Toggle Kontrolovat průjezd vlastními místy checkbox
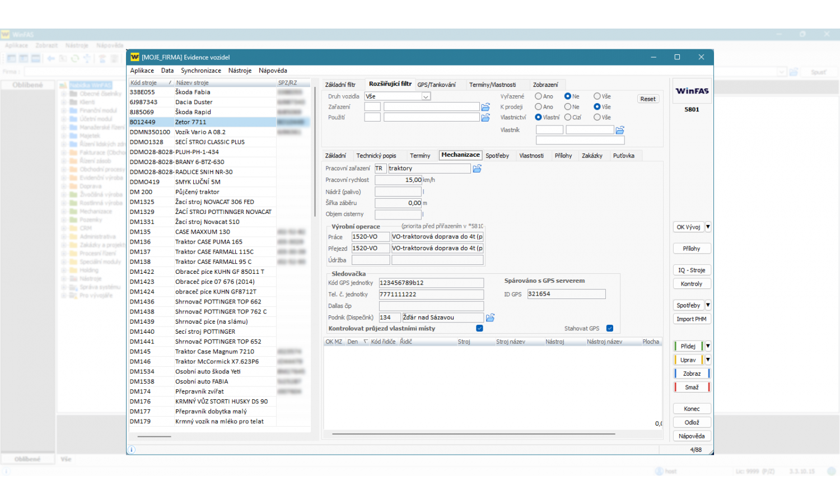Screen dimensions: 840x504 (479, 329)
